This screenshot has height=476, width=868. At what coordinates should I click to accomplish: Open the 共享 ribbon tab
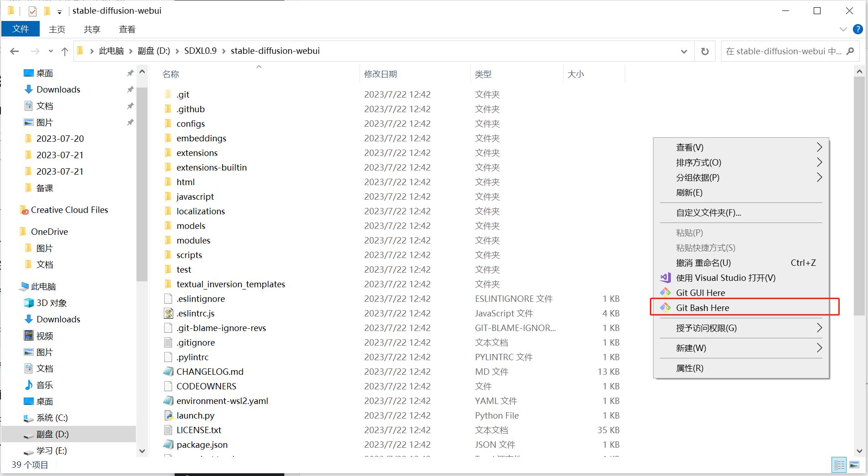[92, 29]
